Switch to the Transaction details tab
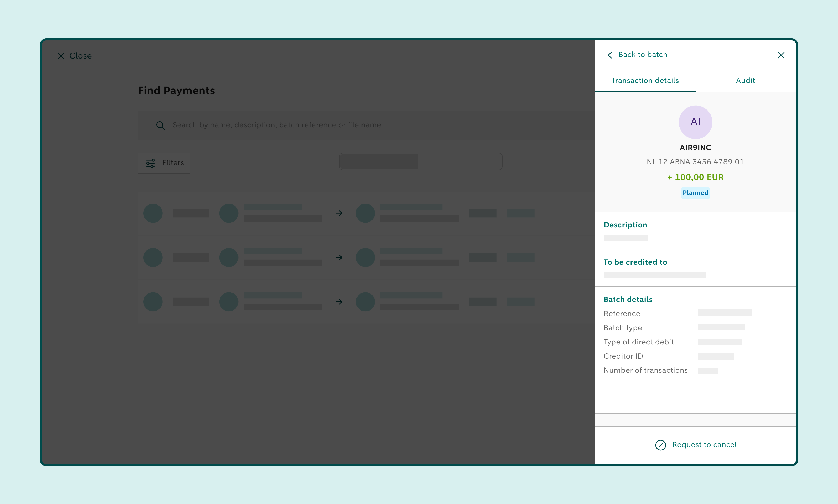 tap(645, 81)
